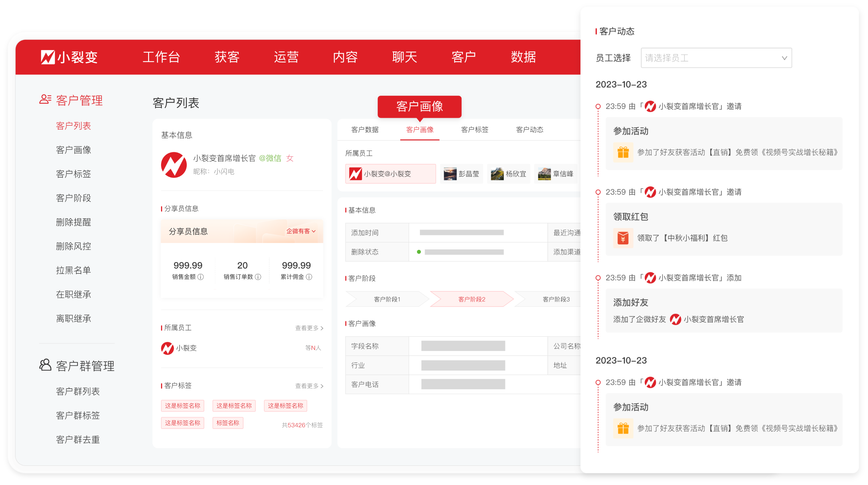Viewport: 868px width, 485px height.
Task: Expand the 企微有客 dropdown
Action: (301, 231)
